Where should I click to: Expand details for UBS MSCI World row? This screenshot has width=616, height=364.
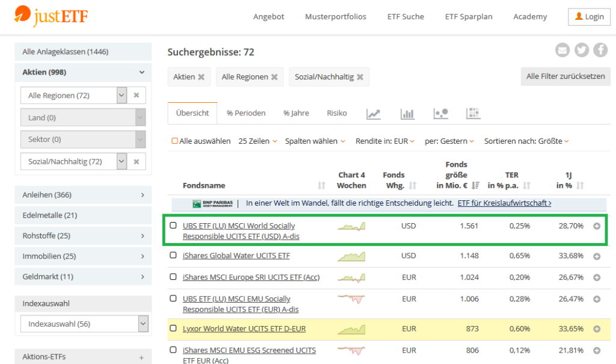point(597,226)
